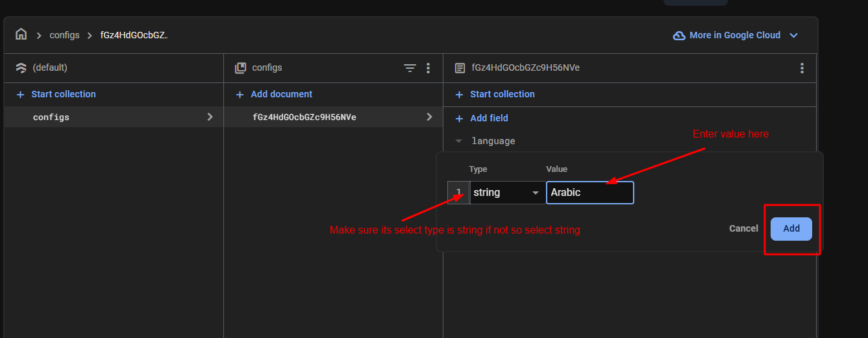This screenshot has height=338, width=868.
Task: Click the home icon in breadcrumb
Action: (x=21, y=34)
